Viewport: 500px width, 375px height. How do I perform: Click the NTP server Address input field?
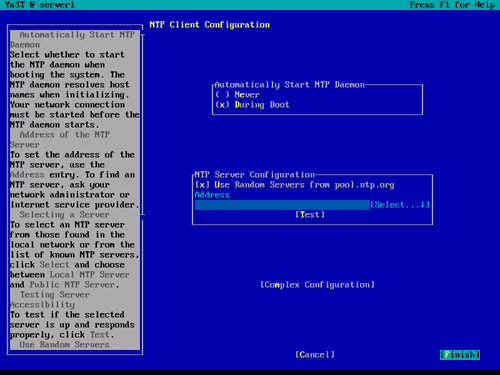(x=282, y=205)
